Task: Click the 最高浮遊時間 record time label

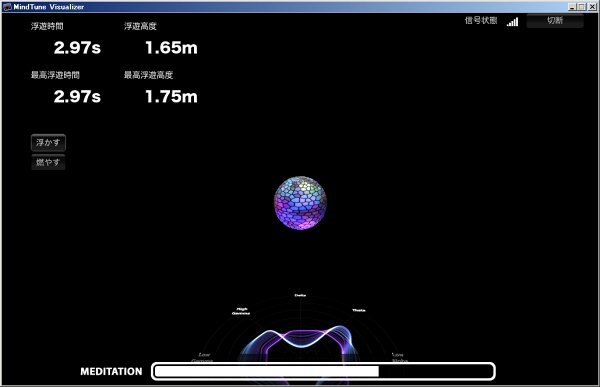Action: click(55, 75)
